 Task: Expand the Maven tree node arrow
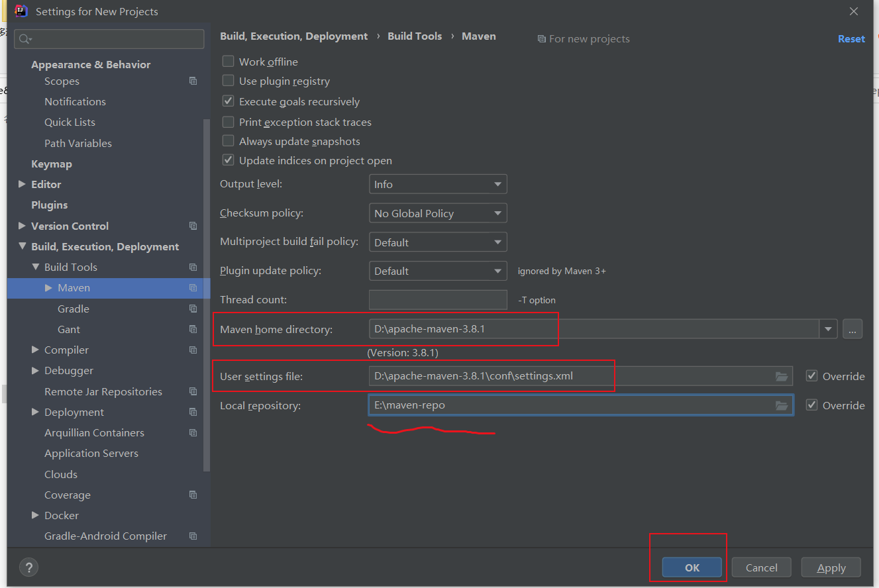(x=48, y=287)
